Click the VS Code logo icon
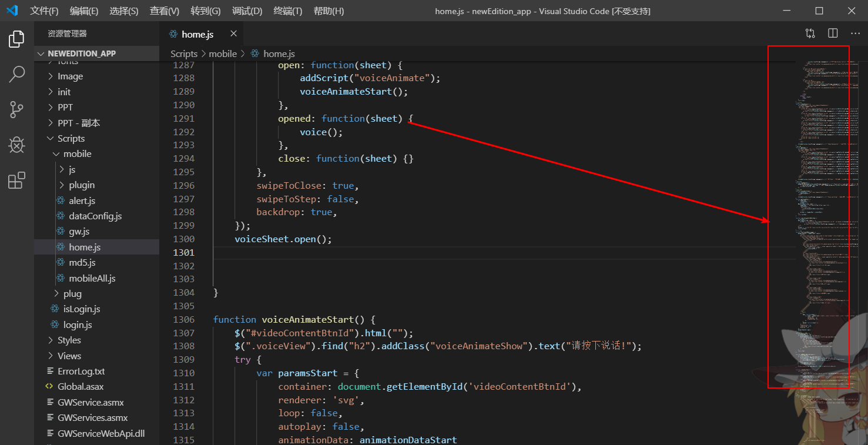The image size is (868, 445). tap(12, 11)
